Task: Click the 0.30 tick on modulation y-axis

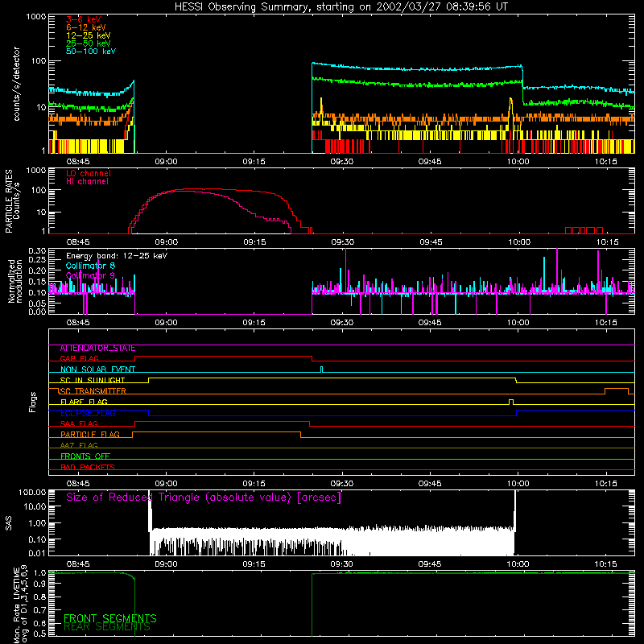Action: [x=37, y=251]
